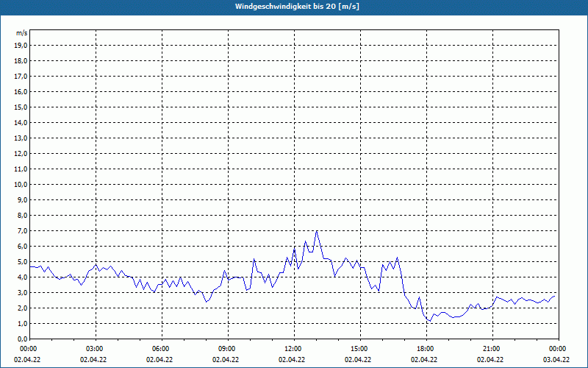The height and width of the screenshot is (368, 588).
Task: Click the 03:00 time label
Action: click(96, 349)
